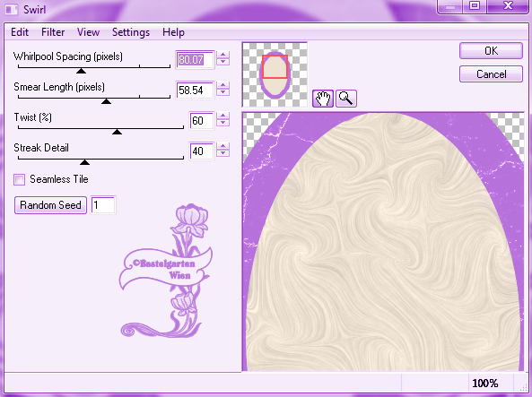Increase Streak Detail with up arrow

(x=222, y=146)
